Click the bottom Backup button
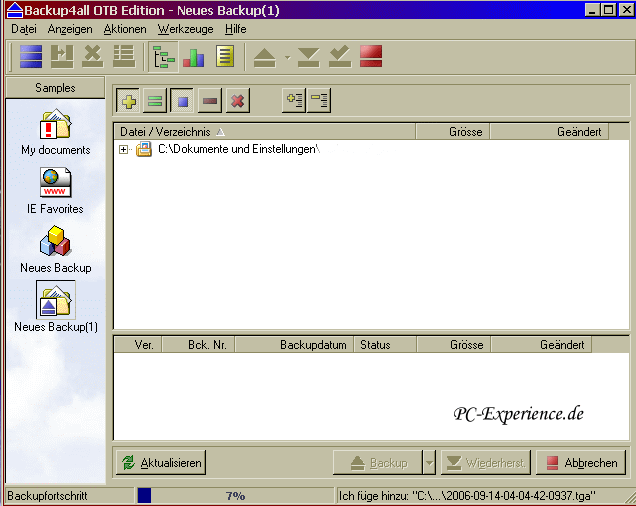The width and height of the screenshot is (636, 506). click(378, 462)
